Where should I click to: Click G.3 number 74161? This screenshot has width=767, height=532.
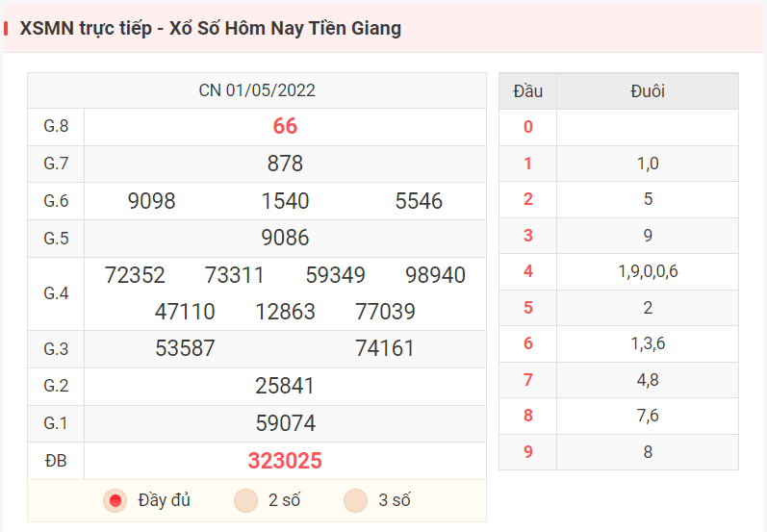point(385,348)
